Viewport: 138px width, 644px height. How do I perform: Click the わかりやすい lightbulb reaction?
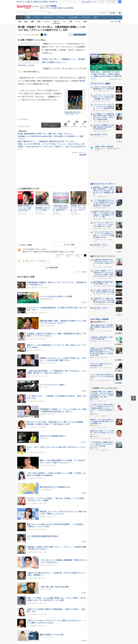coord(74,125)
